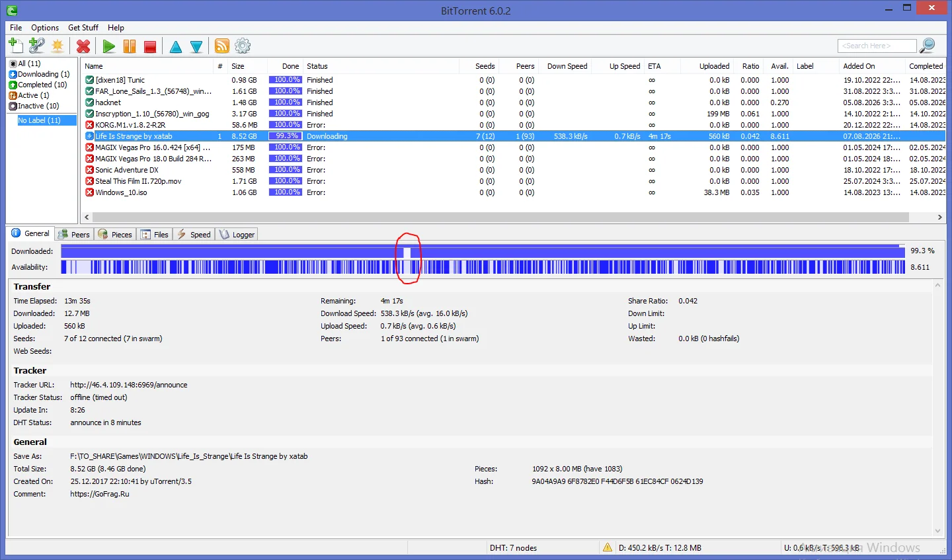Open the File menu

click(x=16, y=28)
